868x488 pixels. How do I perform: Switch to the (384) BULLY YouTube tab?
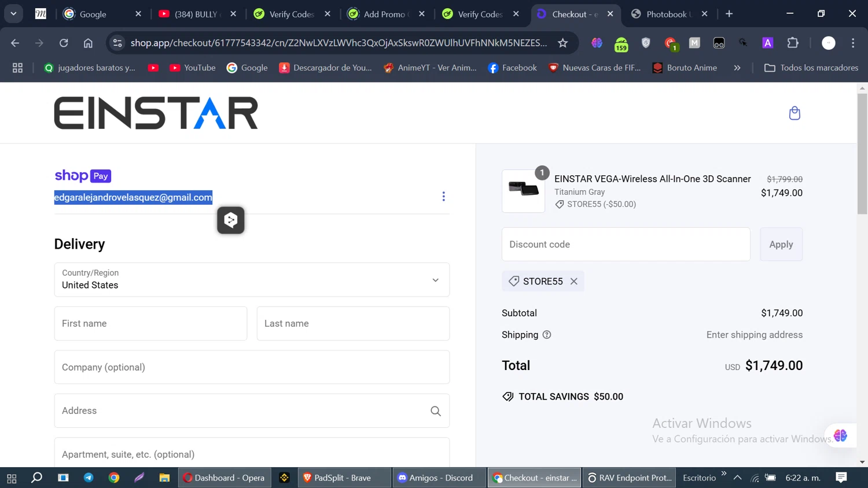(197, 14)
